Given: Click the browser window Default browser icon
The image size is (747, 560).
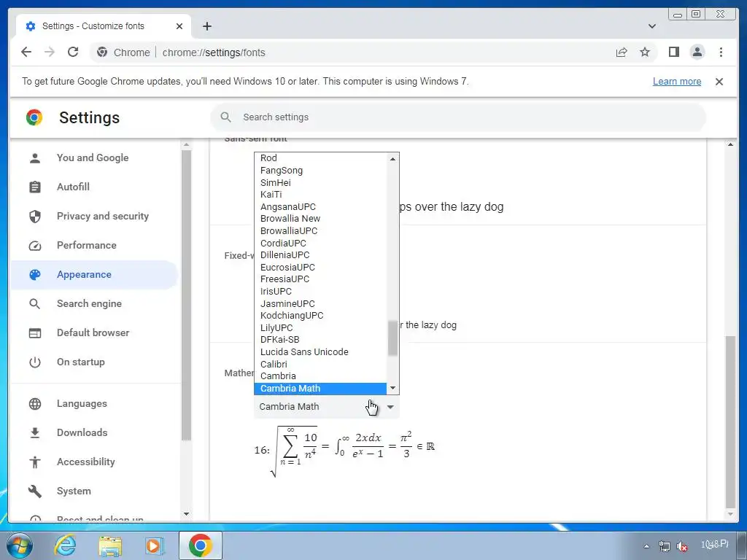Looking at the screenshot, I should 35,332.
